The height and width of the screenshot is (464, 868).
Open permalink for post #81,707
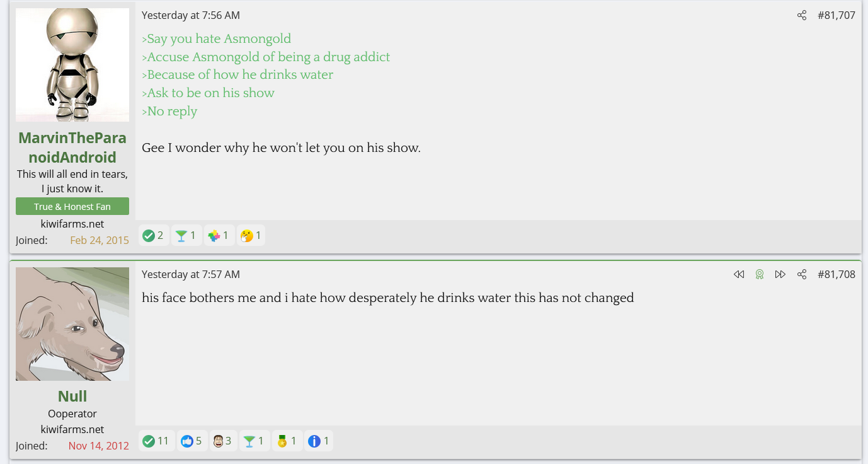coord(836,15)
